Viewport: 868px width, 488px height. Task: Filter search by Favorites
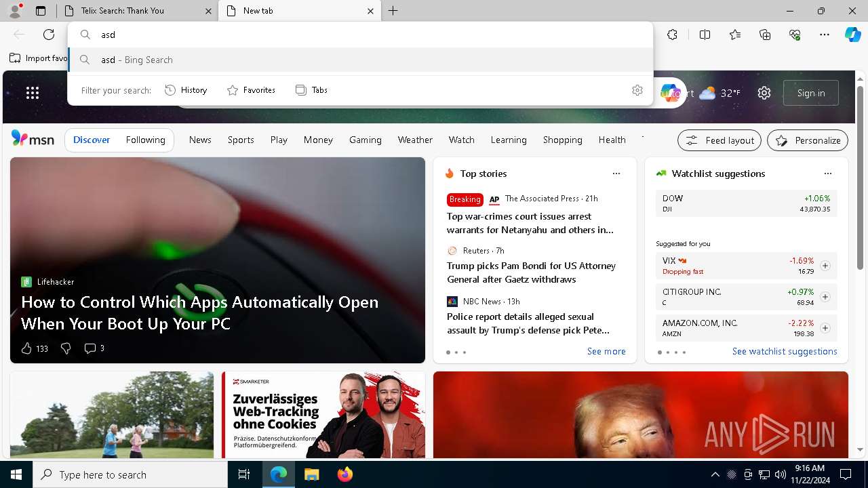[251, 90]
